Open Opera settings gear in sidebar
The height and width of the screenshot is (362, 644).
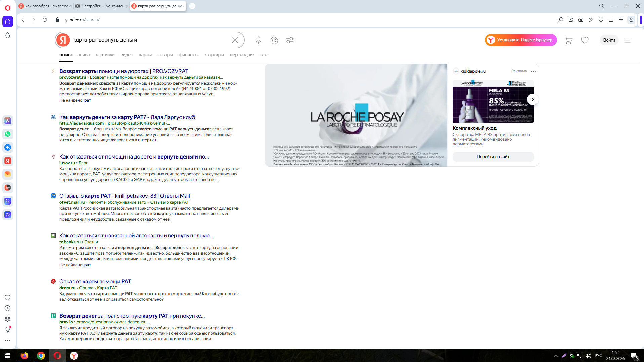pyautogui.click(x=8, y=319)
